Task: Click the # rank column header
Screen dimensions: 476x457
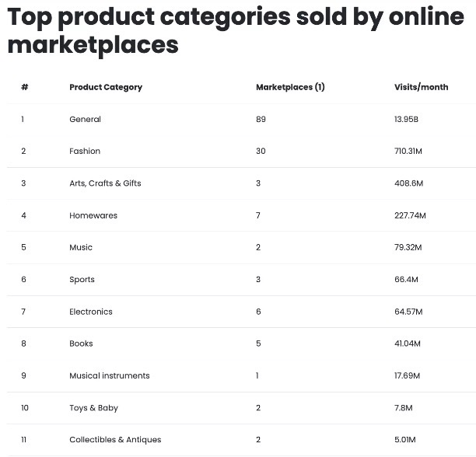Action: (24, 87)
